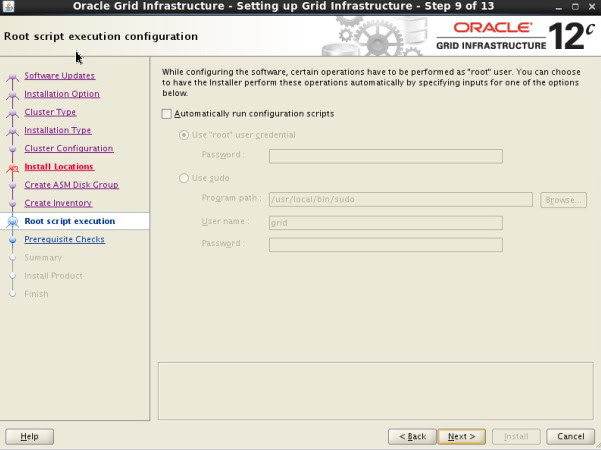
Task: Open Create ASM Disk Group step
Action: [72, 185]
